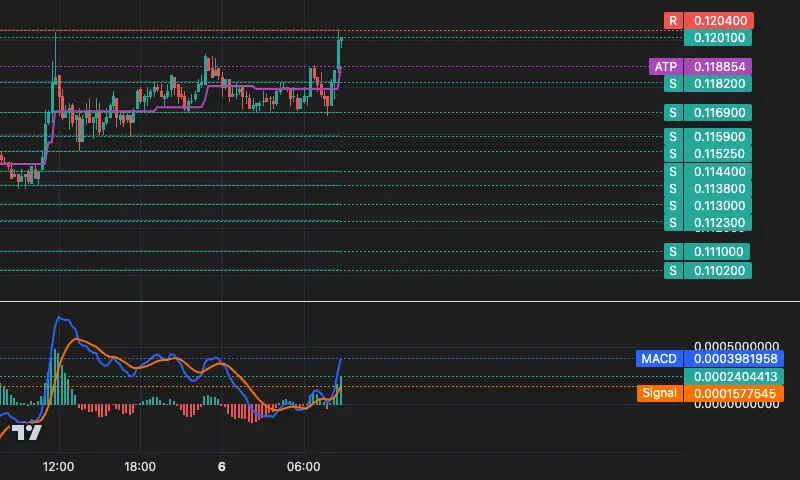Screen dimensions: 800x480
Task: Click the 0.111000 support price label
Action: click(x=717, y=251)
